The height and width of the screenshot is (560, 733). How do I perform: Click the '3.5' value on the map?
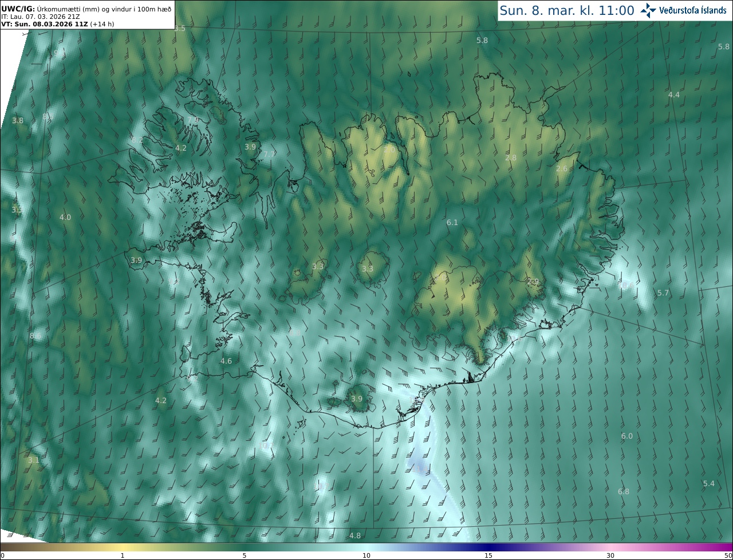coord(180,29)
